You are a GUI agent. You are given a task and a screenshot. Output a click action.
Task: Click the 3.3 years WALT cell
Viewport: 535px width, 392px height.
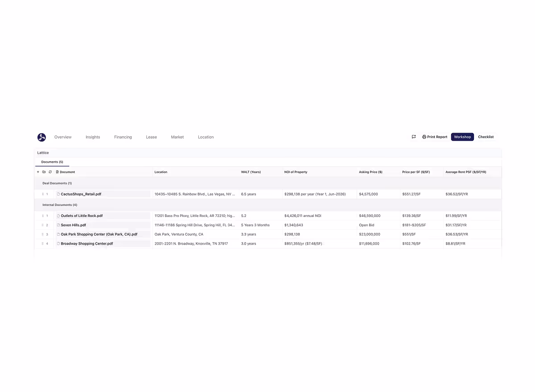[261, 234]
